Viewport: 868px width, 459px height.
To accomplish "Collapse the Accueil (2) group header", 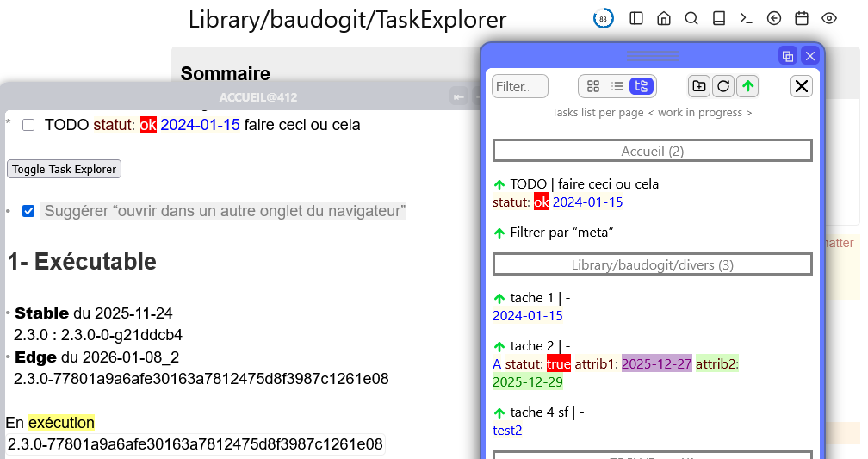I will (x=652, y=152).
